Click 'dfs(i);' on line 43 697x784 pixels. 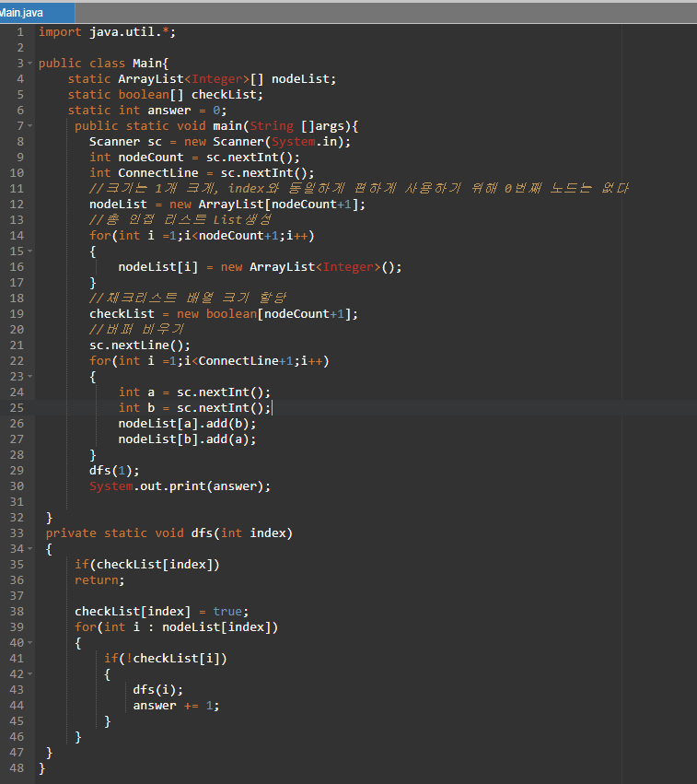[157, 690]
